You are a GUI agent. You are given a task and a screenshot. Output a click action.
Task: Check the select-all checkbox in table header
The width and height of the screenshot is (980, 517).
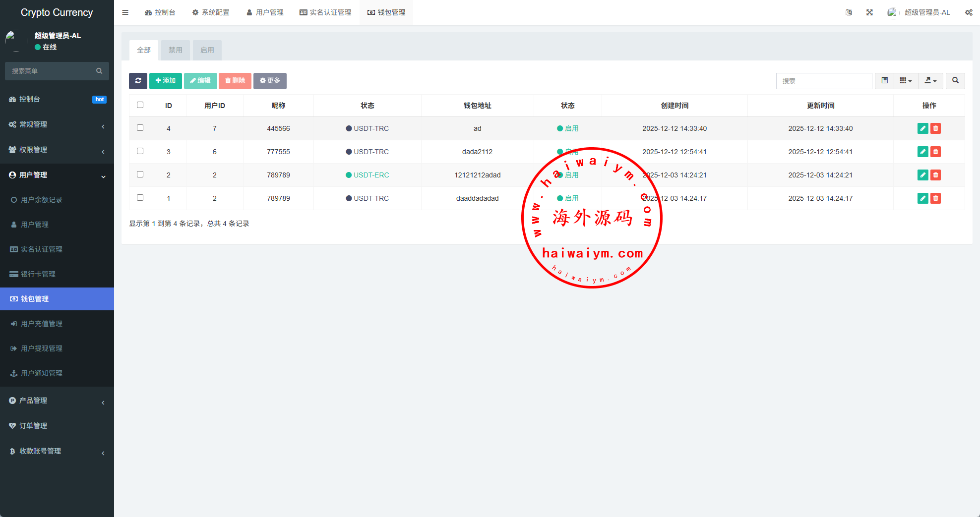click(140, 105)
